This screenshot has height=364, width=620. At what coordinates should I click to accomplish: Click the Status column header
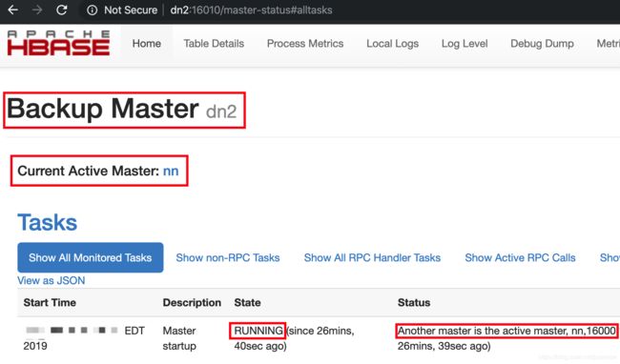point(414,302)
